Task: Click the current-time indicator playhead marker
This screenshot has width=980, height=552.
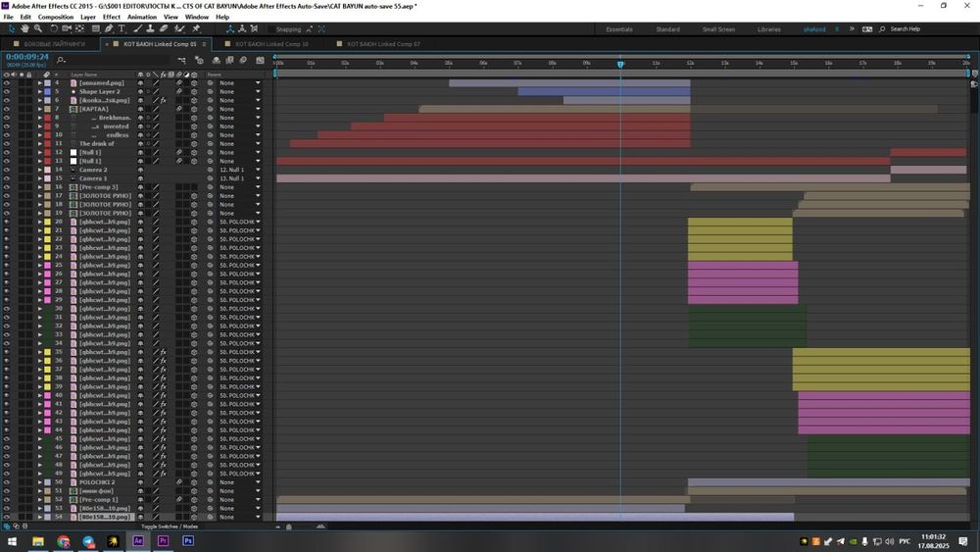Action: pos(620,64)
